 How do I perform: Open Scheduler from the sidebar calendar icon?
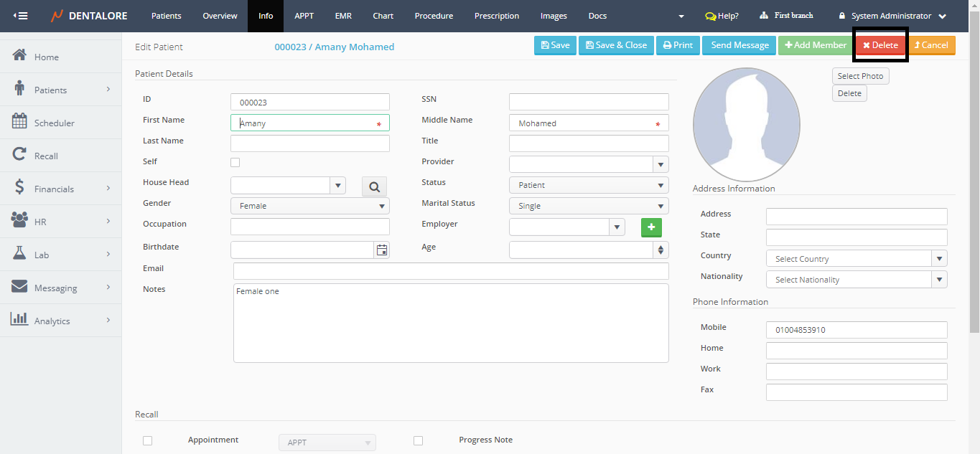tap(20, 122)
